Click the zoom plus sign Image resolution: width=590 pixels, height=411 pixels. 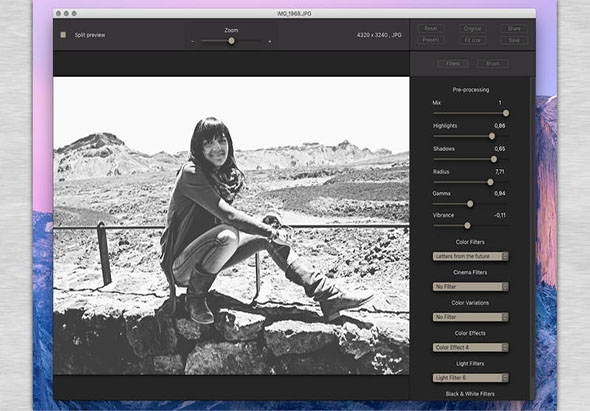pyautogui.click(x=270, y=41)
